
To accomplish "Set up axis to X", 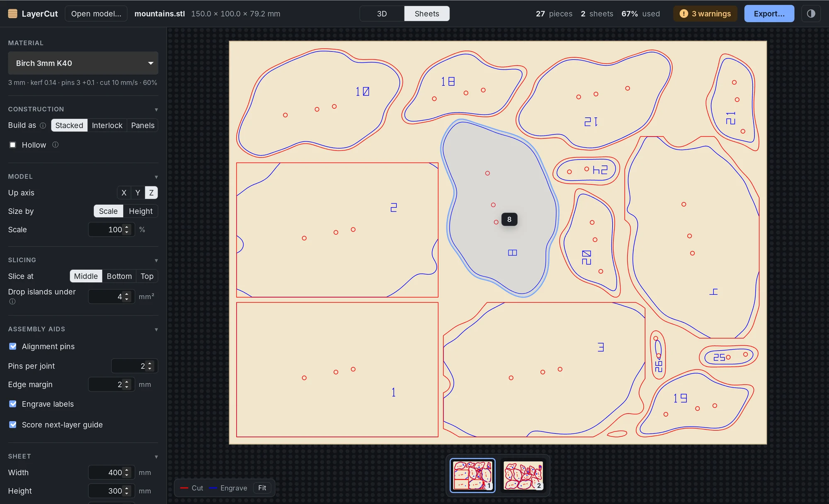I will pyautogui.click(x=124, y=193).
